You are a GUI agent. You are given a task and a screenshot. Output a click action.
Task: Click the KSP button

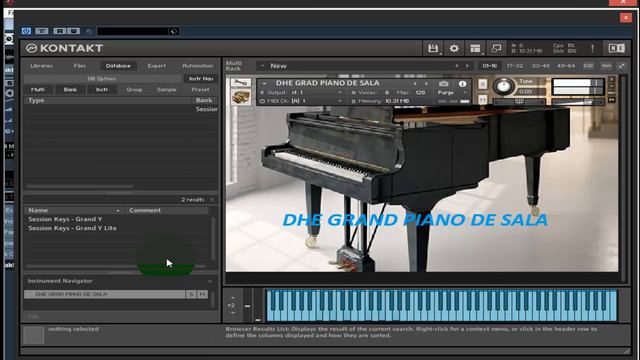588,66
